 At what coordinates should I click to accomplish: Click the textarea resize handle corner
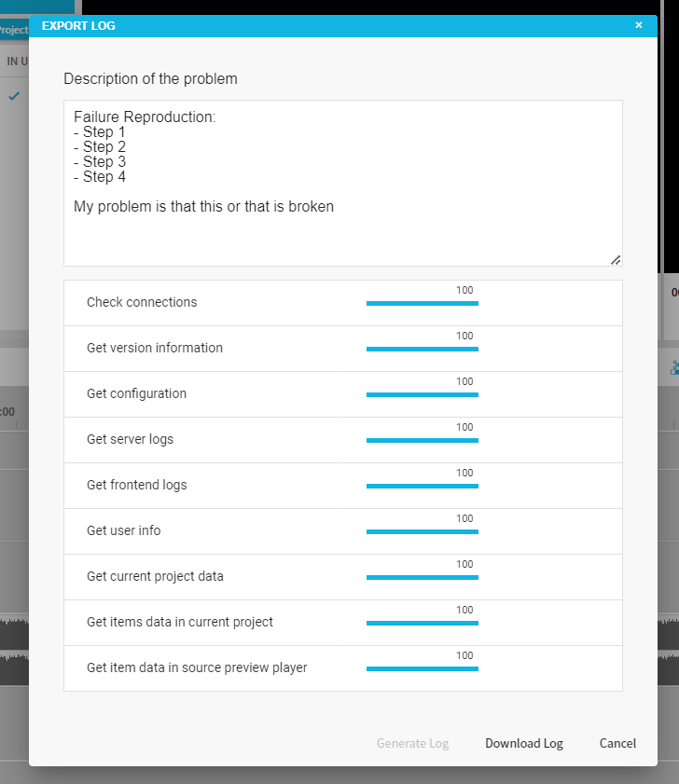(x=616, y=260)
